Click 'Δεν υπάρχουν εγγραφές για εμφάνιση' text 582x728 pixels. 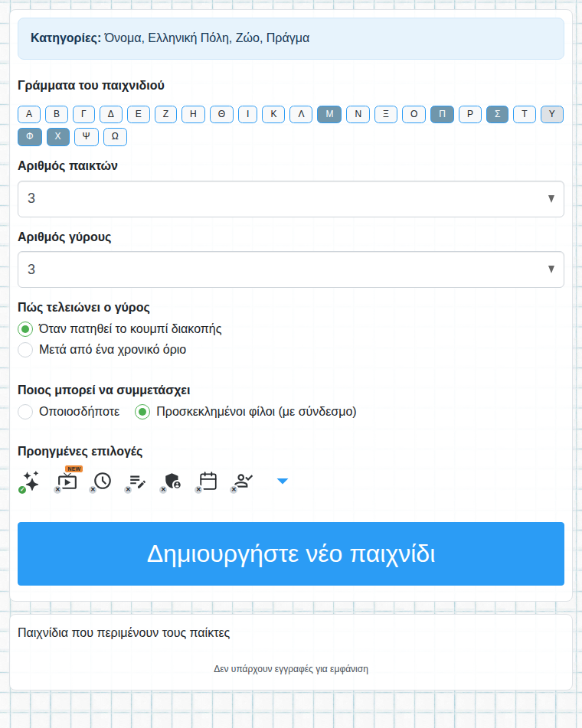[x=291, y=669]
